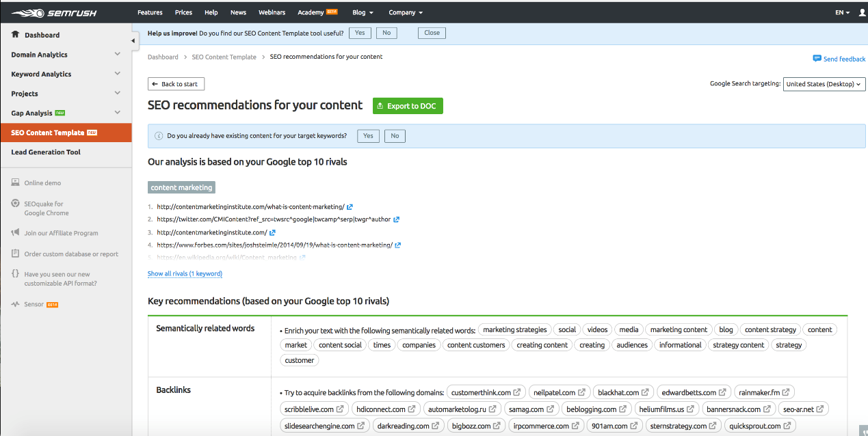Open the EN language selector
The width and height of the screenshot is (868, 436).
pyautogui.click(x=842, y=12)
